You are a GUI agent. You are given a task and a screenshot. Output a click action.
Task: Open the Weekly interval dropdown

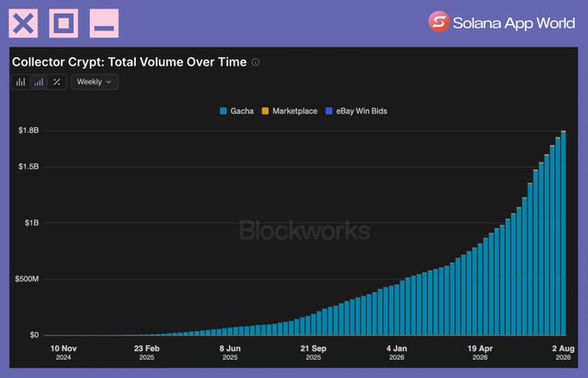(x=94, y=82)
